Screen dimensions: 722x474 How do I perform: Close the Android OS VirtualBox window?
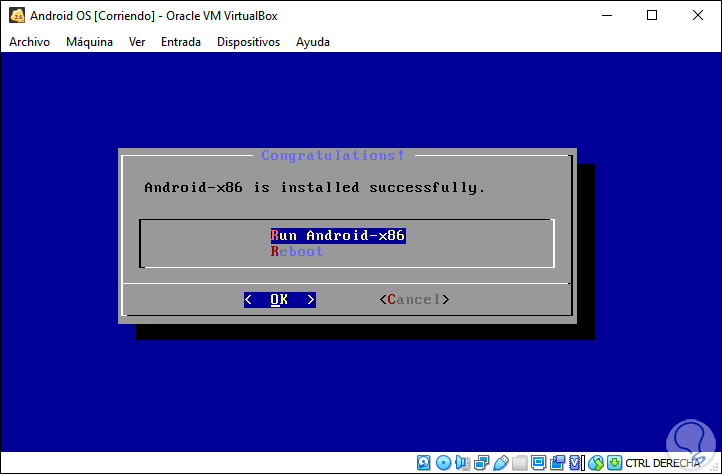click(698, 16)
